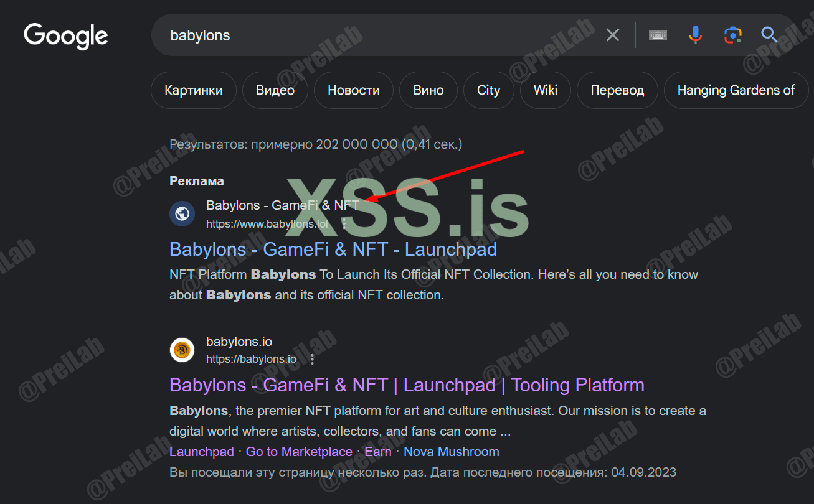The image size is (814, 504).
Task: Click the description starting Babylons, the premier NFT platform
Action: [x=438, y=421]
